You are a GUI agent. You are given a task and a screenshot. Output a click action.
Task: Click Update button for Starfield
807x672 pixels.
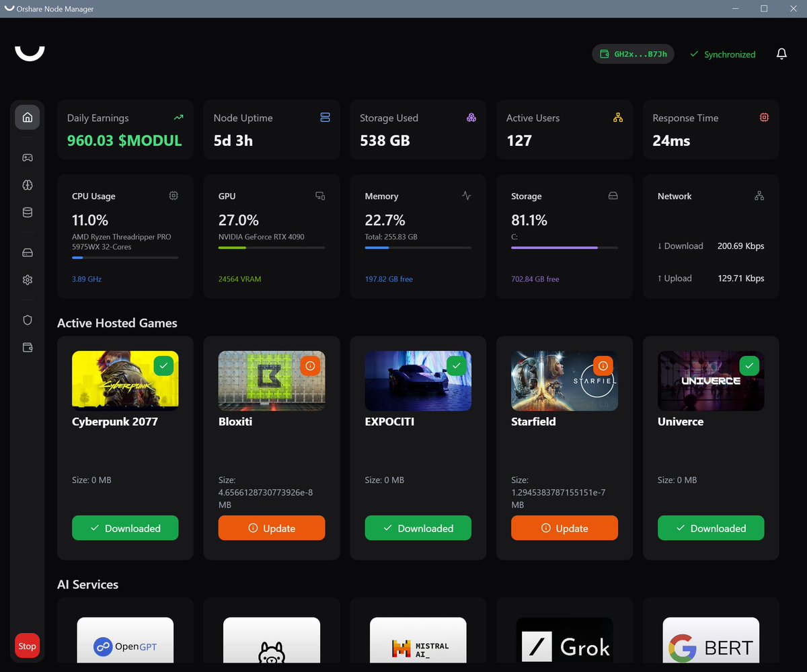click(564, 528)
